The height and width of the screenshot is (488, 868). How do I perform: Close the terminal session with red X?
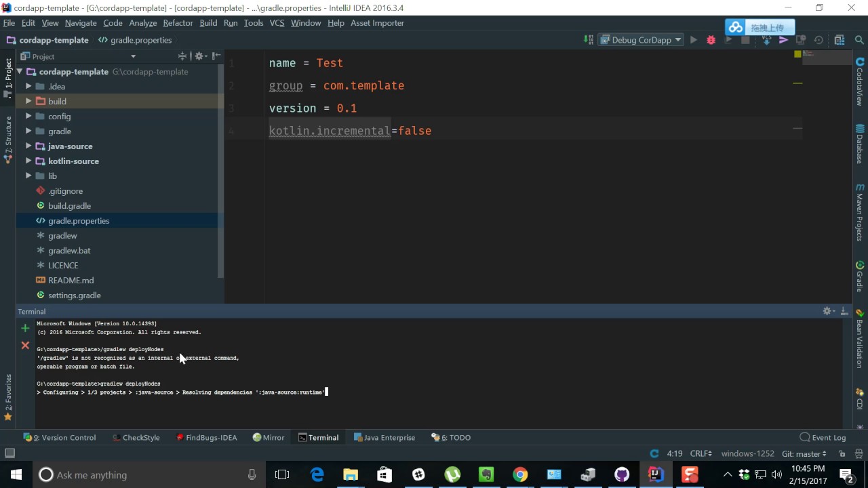pyautogui.click(x=25, y=345)
